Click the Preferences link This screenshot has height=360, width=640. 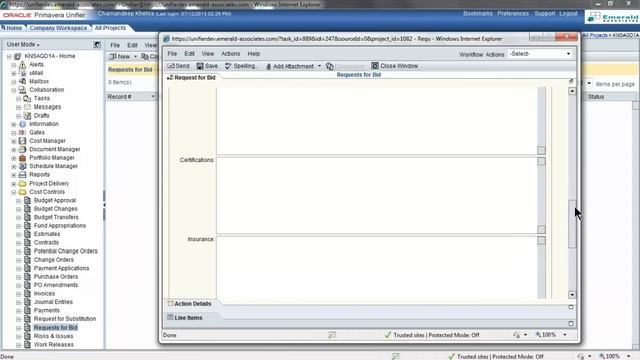(513, 13)
